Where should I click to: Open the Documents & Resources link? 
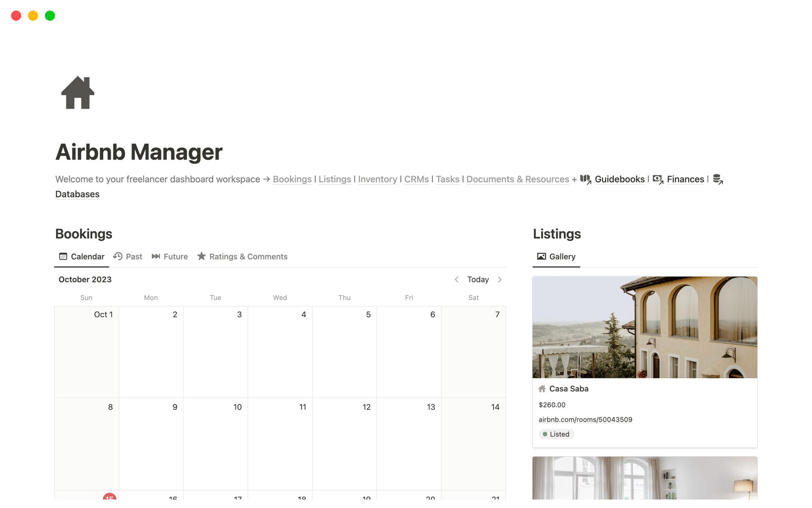(x=517, y=179)
